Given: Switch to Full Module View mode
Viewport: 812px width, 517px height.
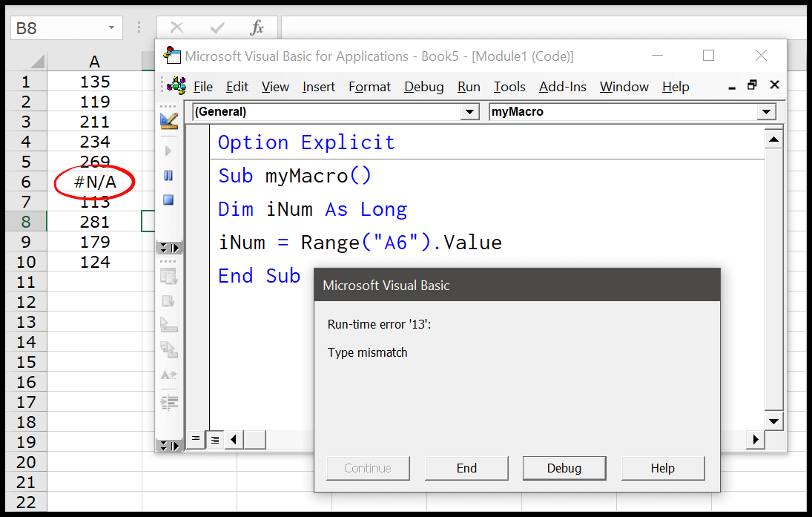Looking at the screenshot, I should 214,440.
